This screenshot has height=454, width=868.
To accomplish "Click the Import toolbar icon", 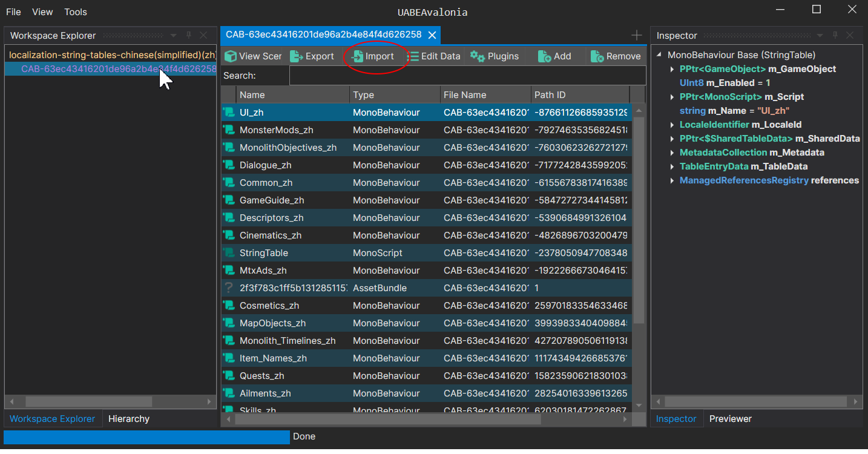I will pyautogui.click(x=358, y=56).
